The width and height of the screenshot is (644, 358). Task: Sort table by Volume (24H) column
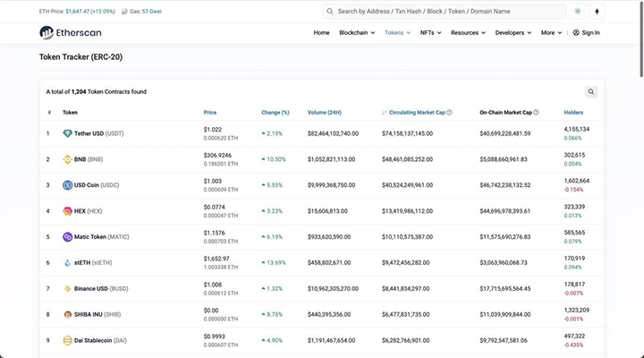click(x=325, y=112)
